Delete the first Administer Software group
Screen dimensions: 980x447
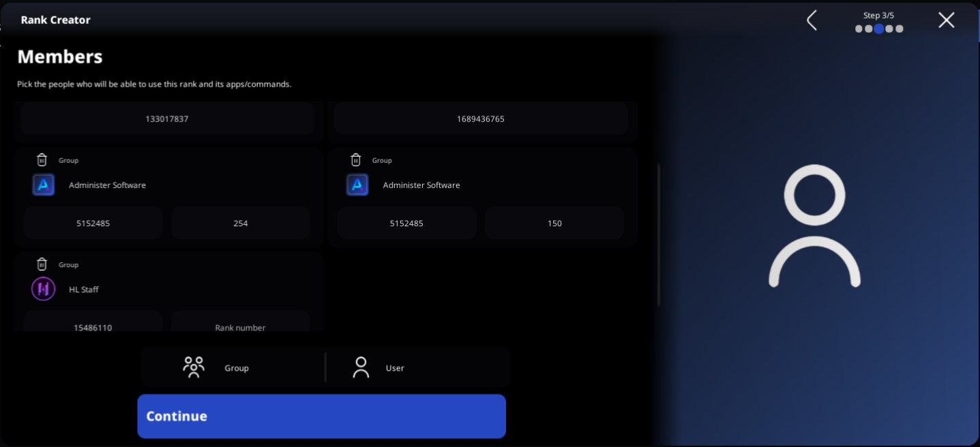click(x=43, y=159)
